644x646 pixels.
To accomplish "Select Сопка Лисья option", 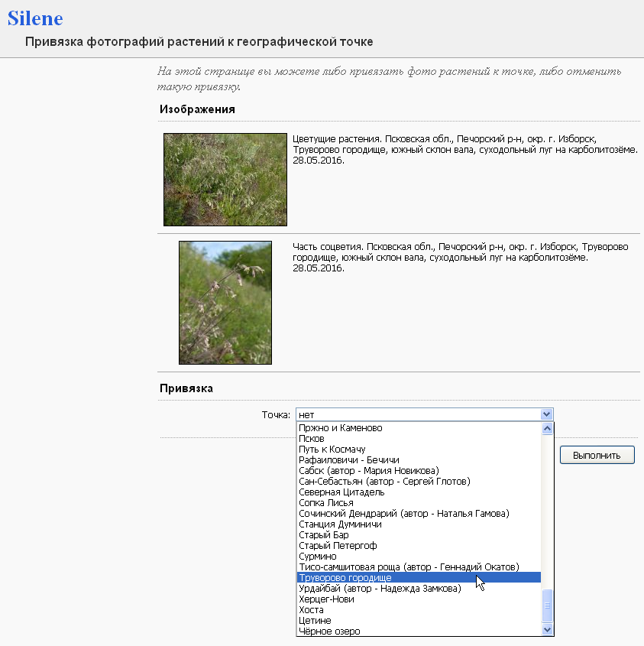I will (x=326, y=503).
